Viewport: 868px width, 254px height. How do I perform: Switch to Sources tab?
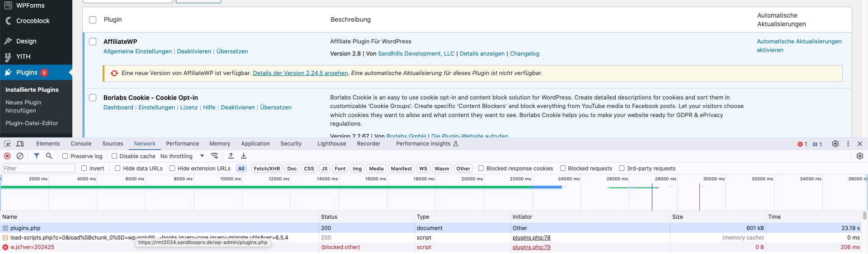tap(113, 144)
